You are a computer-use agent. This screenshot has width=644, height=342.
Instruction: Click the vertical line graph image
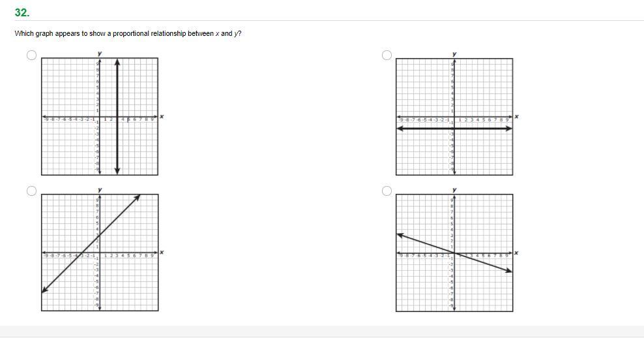99,116
